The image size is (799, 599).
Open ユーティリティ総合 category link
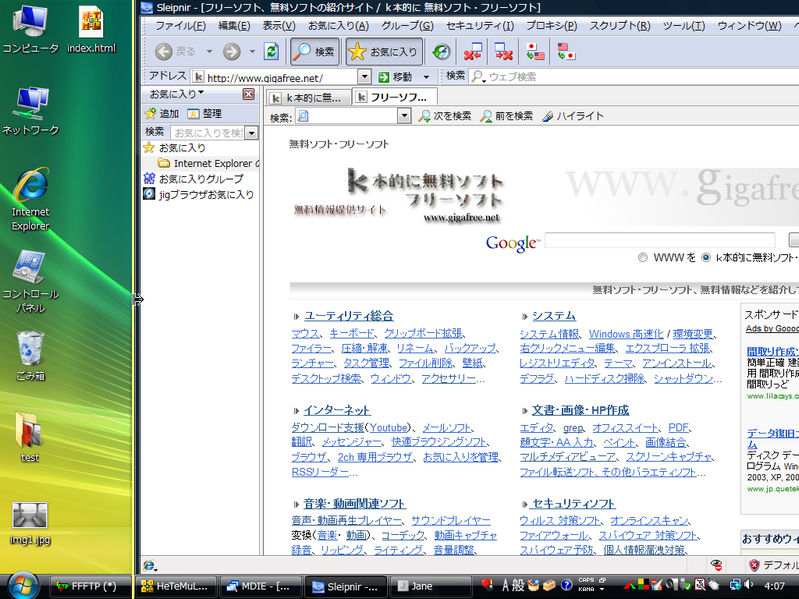[x=349, y=316]
